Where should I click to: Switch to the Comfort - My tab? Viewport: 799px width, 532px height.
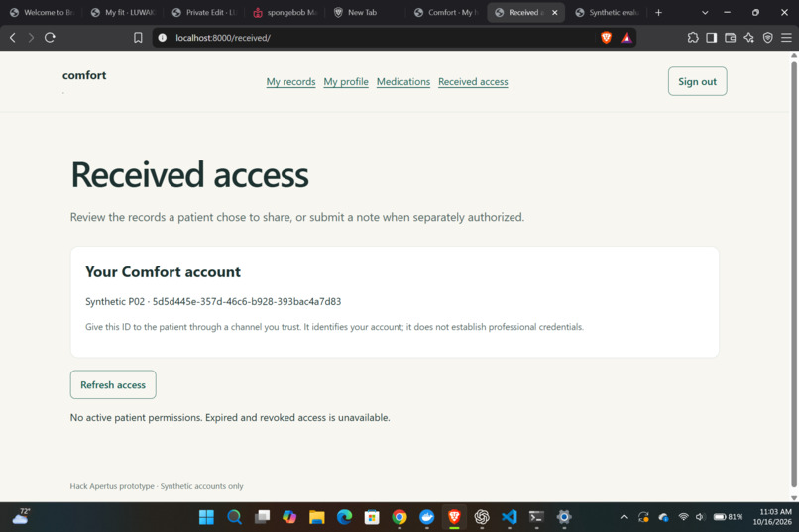click(447, 12)
